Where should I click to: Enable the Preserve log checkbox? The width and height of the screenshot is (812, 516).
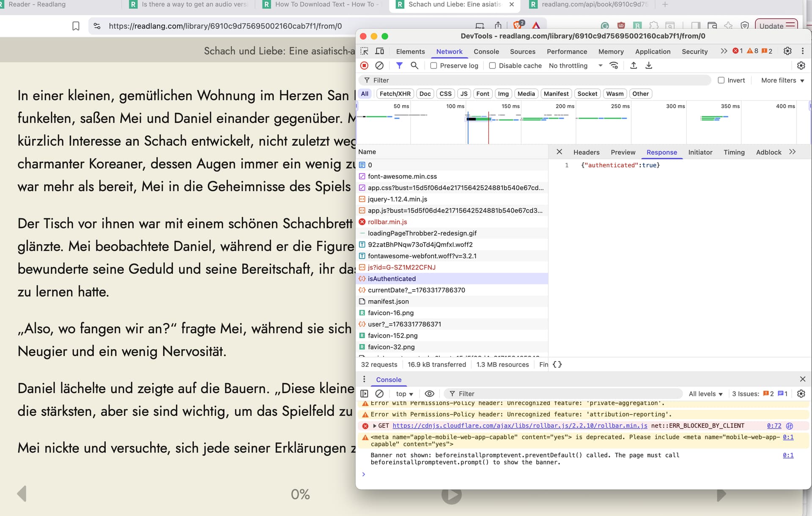tap(433, 66)
